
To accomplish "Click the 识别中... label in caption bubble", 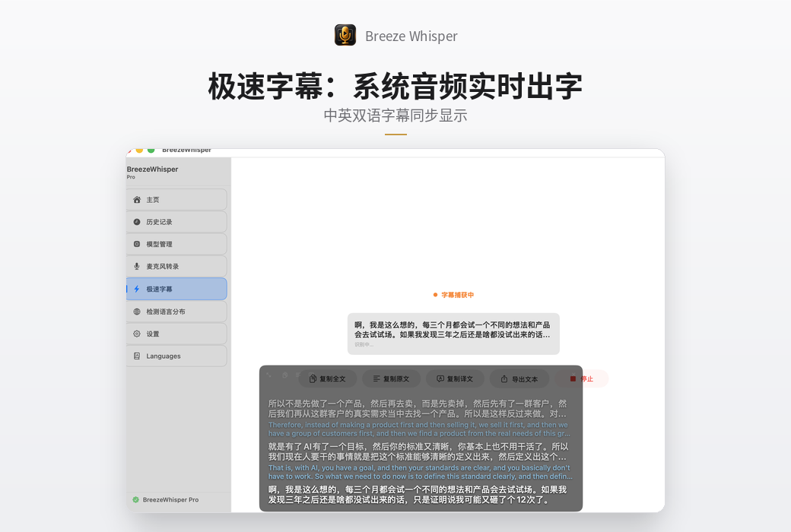I will (x=364, y=344).
